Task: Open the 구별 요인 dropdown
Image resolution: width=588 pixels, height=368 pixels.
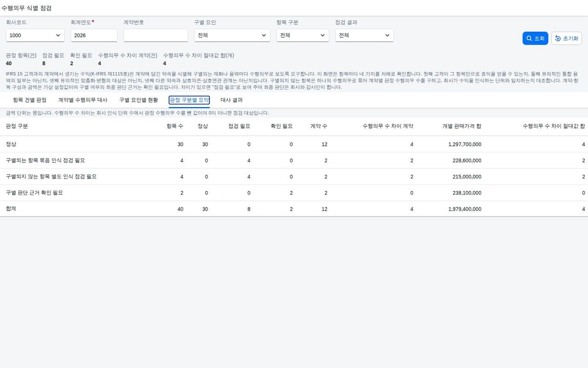Action: [232, 35]
